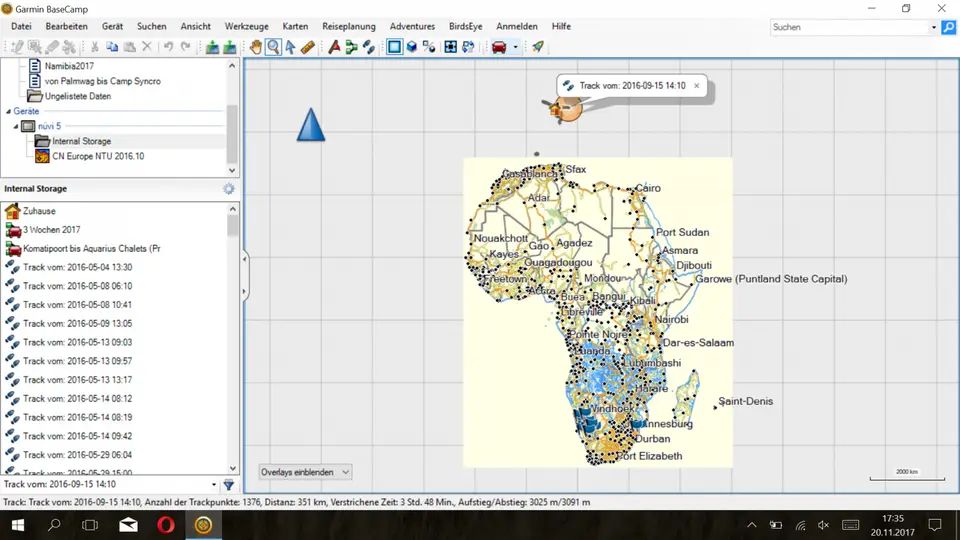The image size is (960, 540).
Task: Open the Suchen field dropdown arrow
Action: point(934,28)
